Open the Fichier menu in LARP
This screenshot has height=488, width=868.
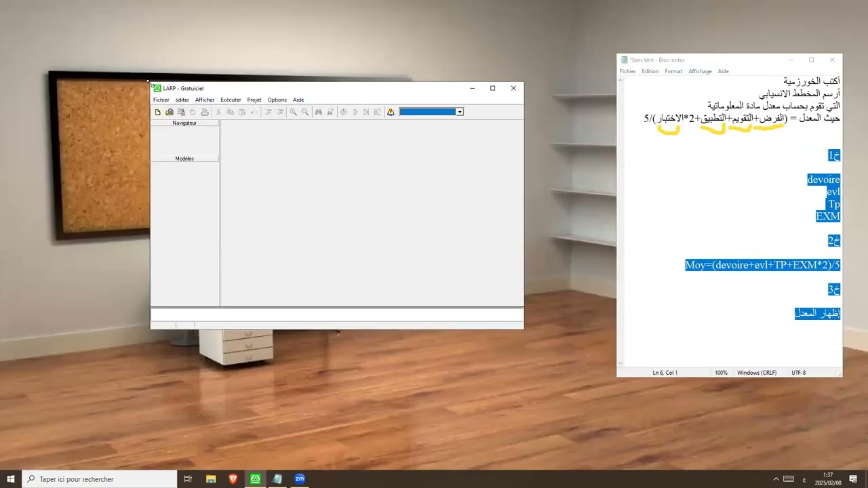pyautogui.click(x=161, y=100)
